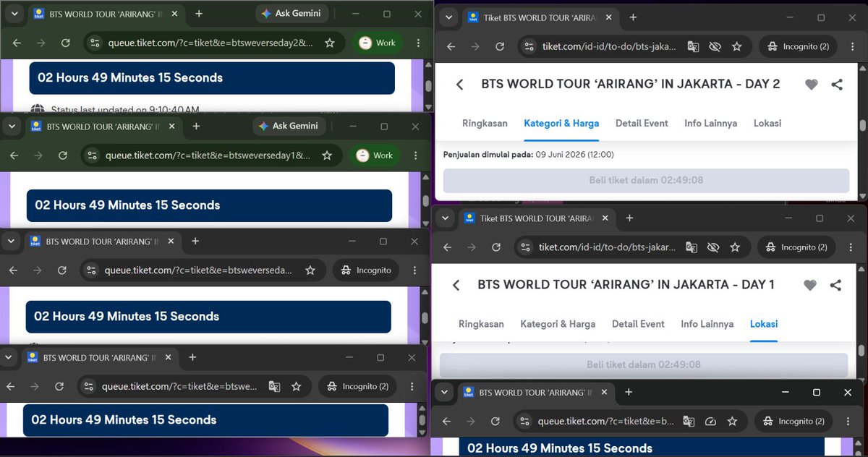This screenshot has height=457, width=868.
Task: Open Chrome menu in the Day 1 ticket window
Action: (851, 247)
